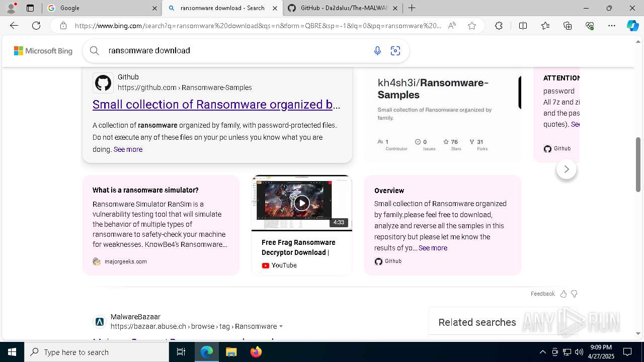Open Microsoft Edge from the taskbar
The image size is (644, 362).
(x=207, y=352)
